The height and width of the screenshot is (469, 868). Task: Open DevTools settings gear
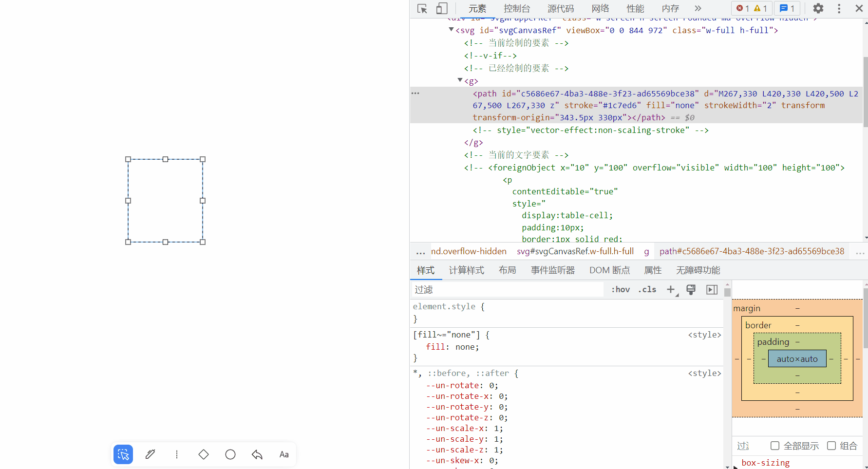point(818,8)
